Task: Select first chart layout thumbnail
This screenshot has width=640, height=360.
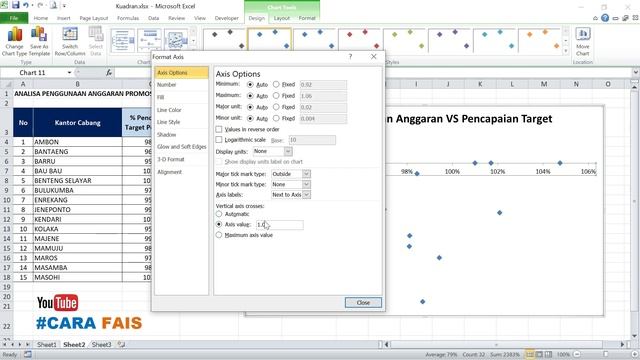Action: tap(123, 40)
